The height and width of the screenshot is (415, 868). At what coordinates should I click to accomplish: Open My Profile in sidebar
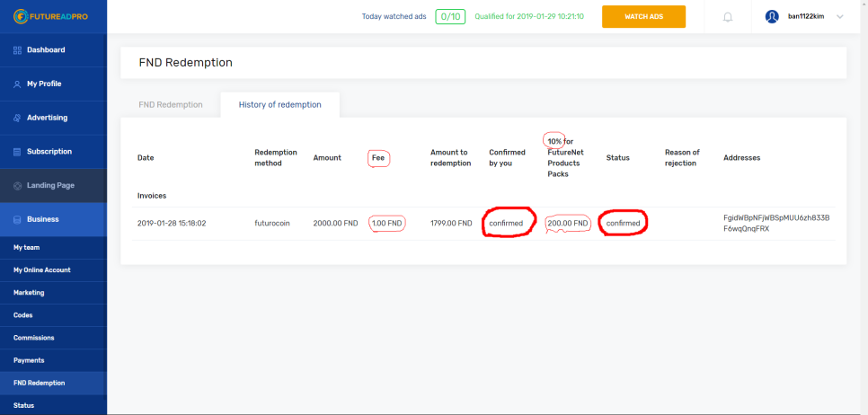tap(53, 84)
